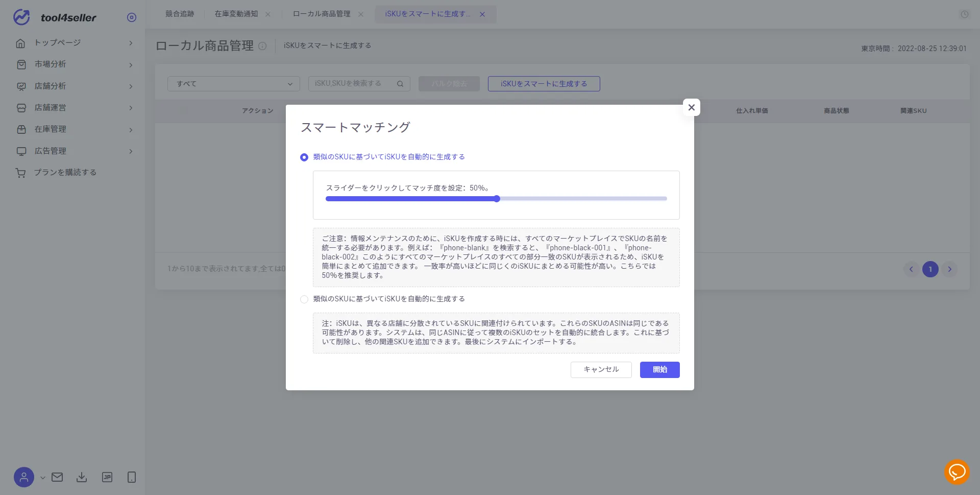Go to pagination page 1
Image resolution: width=980 pixels, height=495 pixels.
point(930,269)
